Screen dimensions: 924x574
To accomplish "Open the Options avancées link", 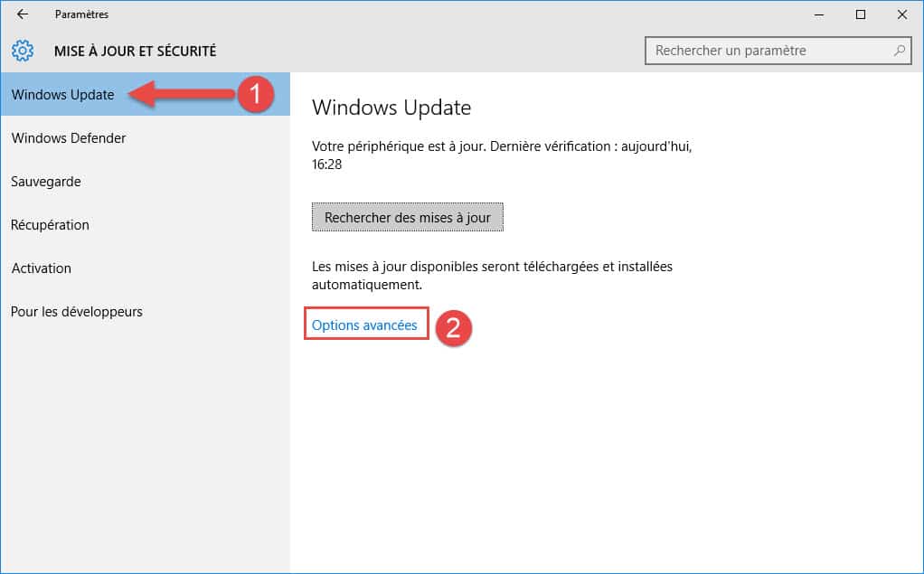I will pyautogui.click(x=364, y=325).
